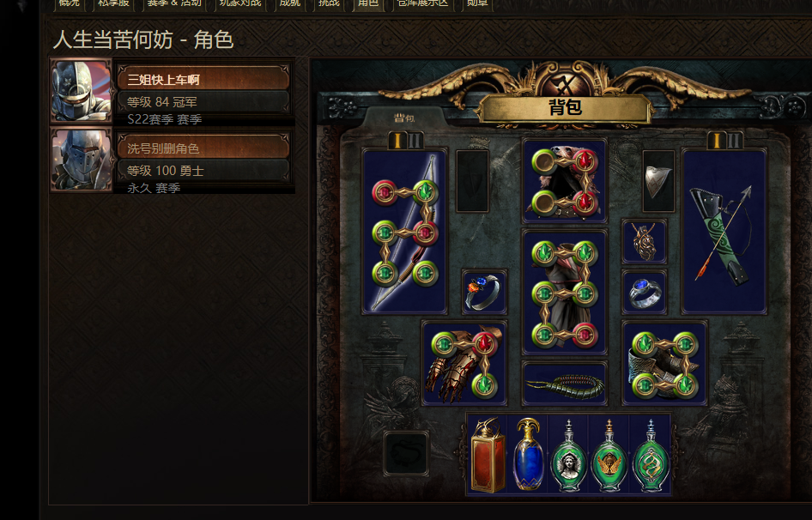
Task: Switch right weapon set to II
Action: click(x=735, y=141)
